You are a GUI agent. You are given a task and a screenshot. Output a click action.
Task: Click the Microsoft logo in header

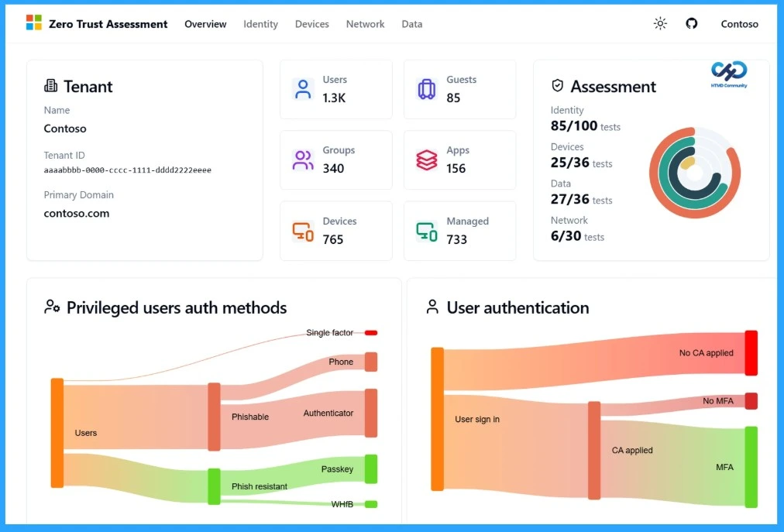coord(34,23)
